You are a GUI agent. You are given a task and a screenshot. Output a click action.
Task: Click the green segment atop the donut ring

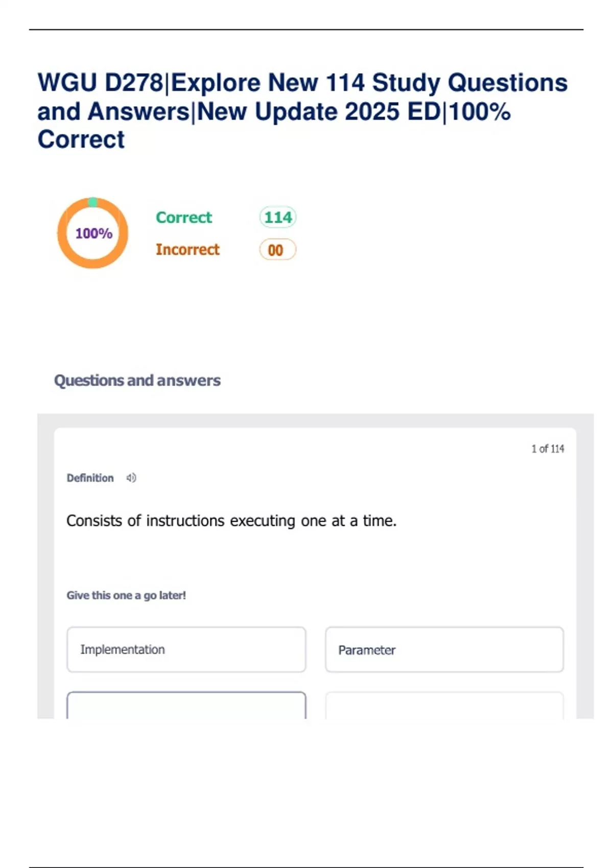pyautogui.click(x=92, y=202)
